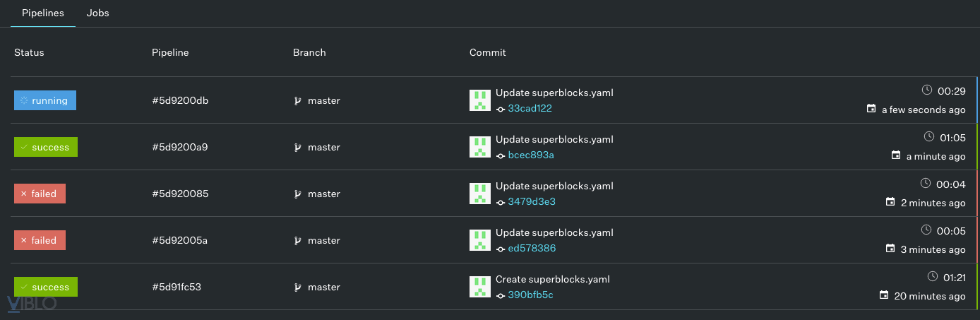Viewport: 980px width, 320px height.
Task: Click the branch icon on the running pipeline row
Action: point(298,101)
